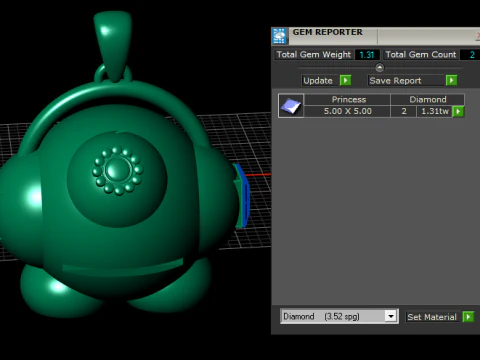Click the Total Gem Count label
Image resolution: width=480 pixels, height=360 pixels.
[x=421, y=55]
